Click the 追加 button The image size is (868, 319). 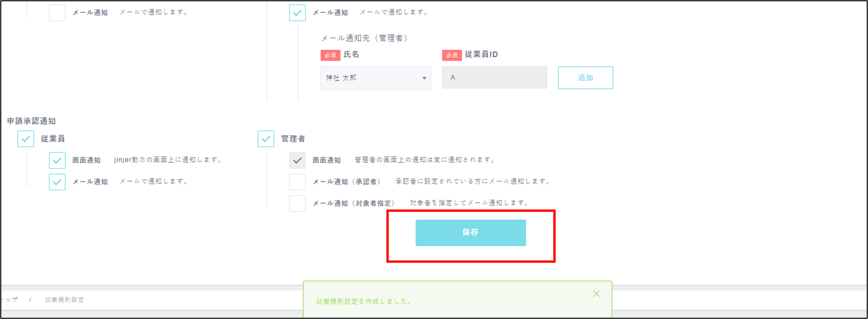pyautogui.click(x=585, y=78)
